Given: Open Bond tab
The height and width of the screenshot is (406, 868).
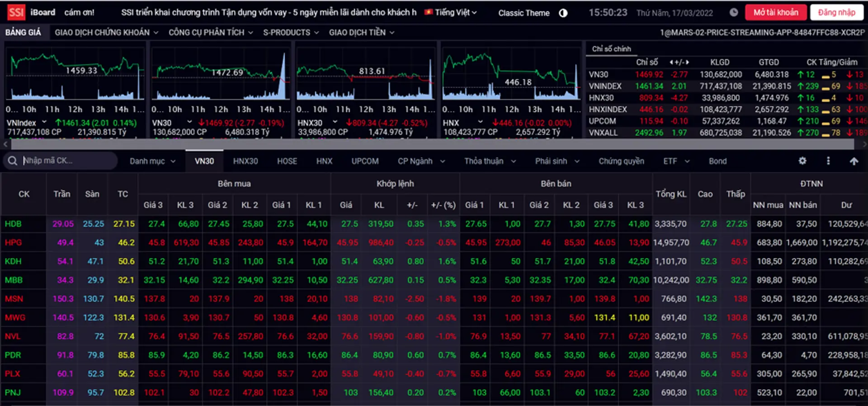Looking at the screenshot, I should (x=717, y=161).
